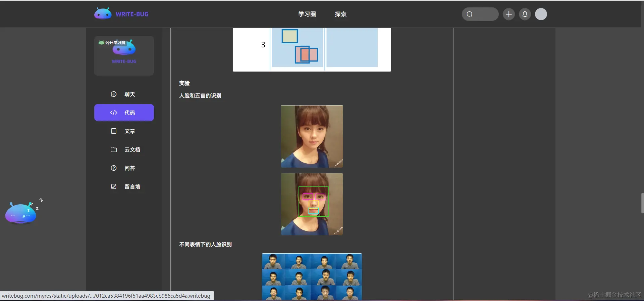Open the original girl face photo
The image size is (644, 301).
coord(312,136)
